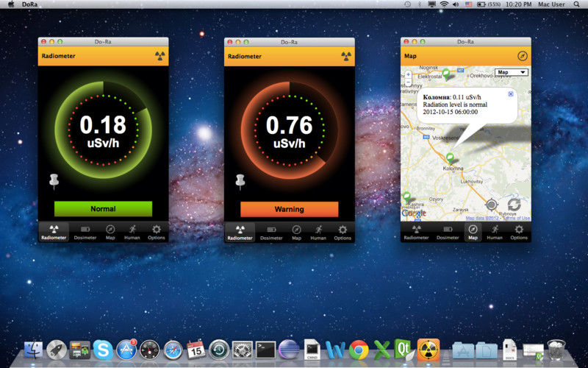This screenshot has height=368, width=588.
Task: Open Terminal from the Dock
Action: tap(265, 350)
